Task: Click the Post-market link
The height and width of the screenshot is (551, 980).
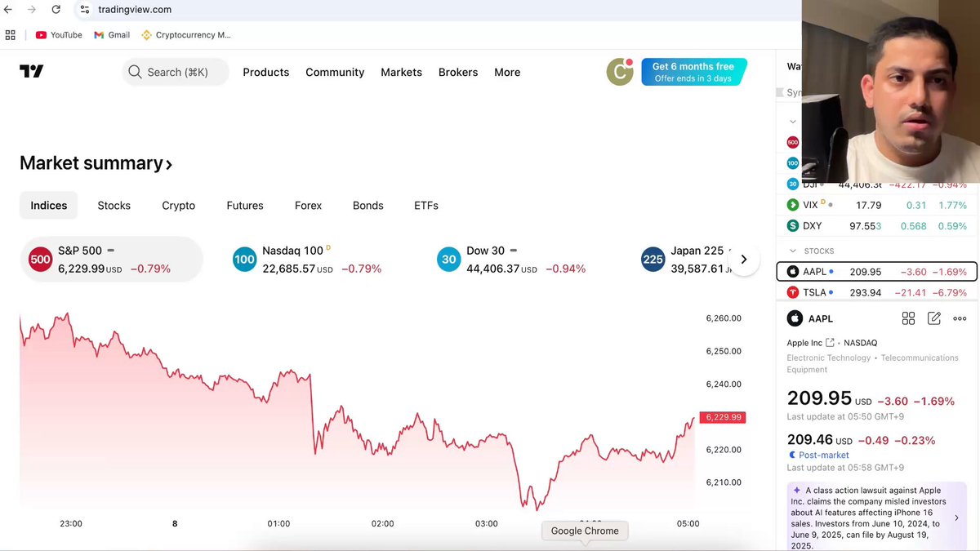Action: pos(824,455)
